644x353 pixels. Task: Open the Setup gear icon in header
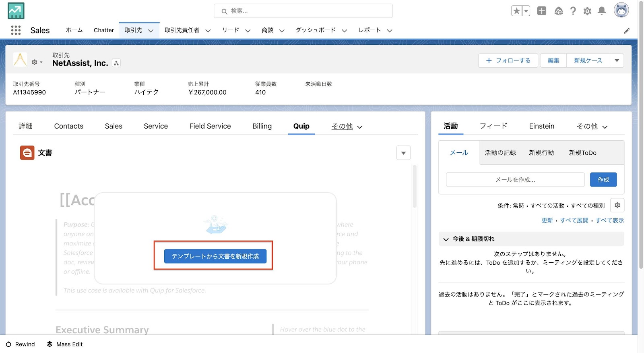click(x=587, y=11)
